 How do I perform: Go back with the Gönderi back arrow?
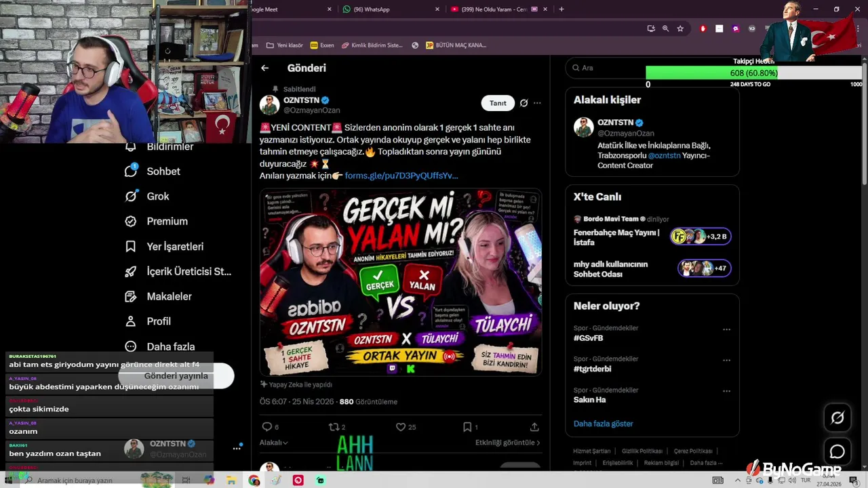click(x=265, y=68)
